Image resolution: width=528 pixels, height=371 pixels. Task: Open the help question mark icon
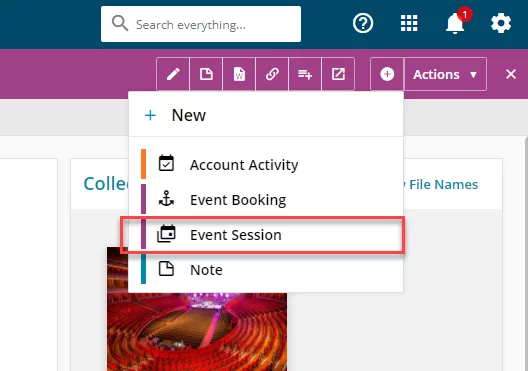[x=363, y=24]
